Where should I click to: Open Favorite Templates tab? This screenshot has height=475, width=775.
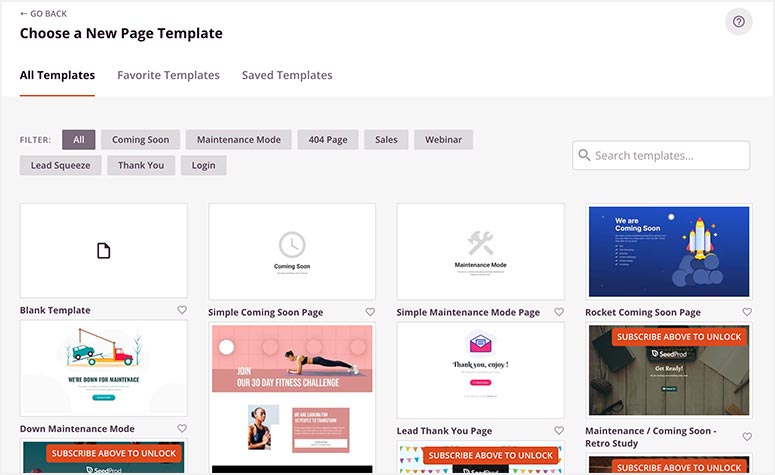(168, 75)
